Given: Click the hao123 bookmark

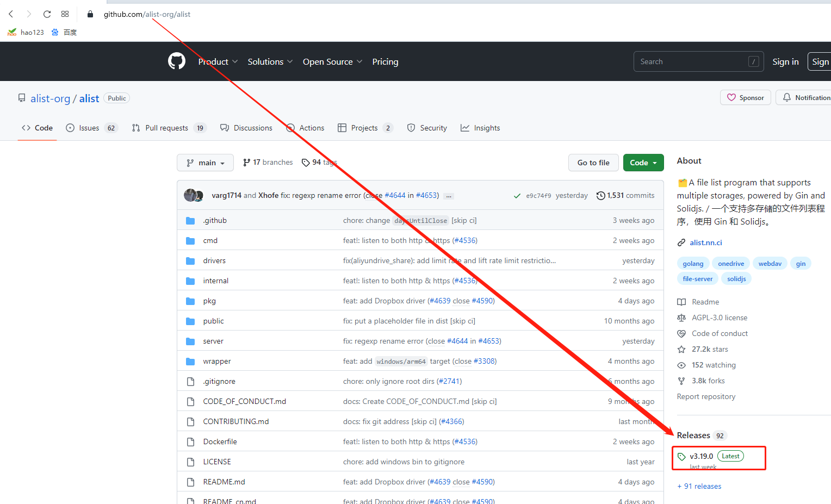Looking at the screenshot, I should (26, 32).
